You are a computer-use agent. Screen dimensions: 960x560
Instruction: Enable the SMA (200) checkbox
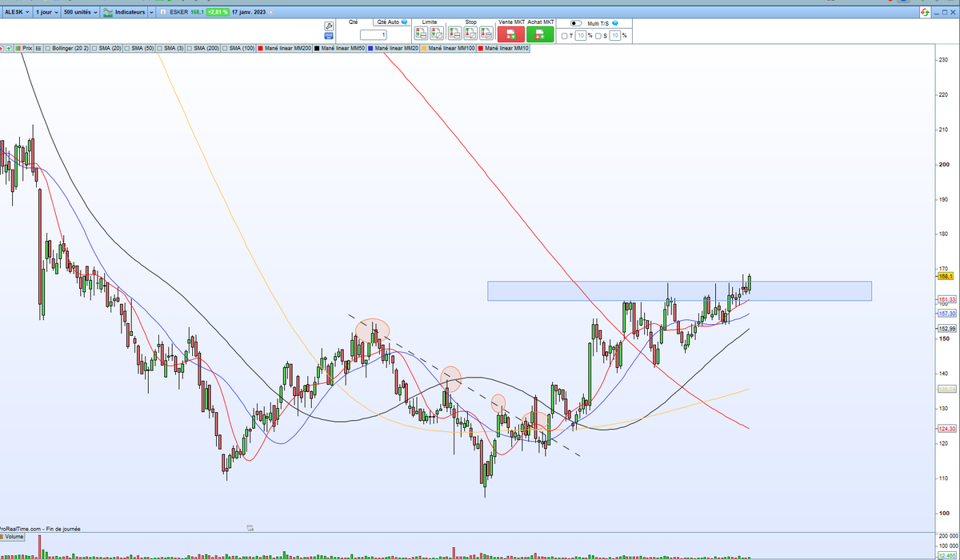pos(190,48)
